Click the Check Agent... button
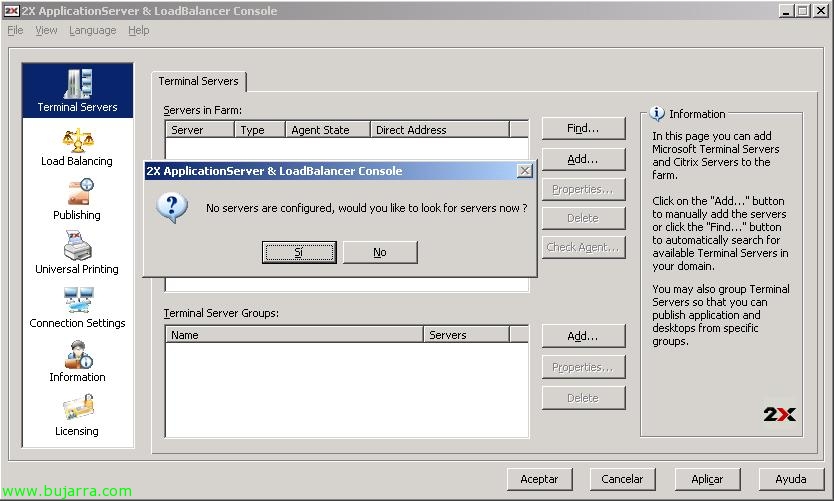Screen dimensions: 834x501 583,247
